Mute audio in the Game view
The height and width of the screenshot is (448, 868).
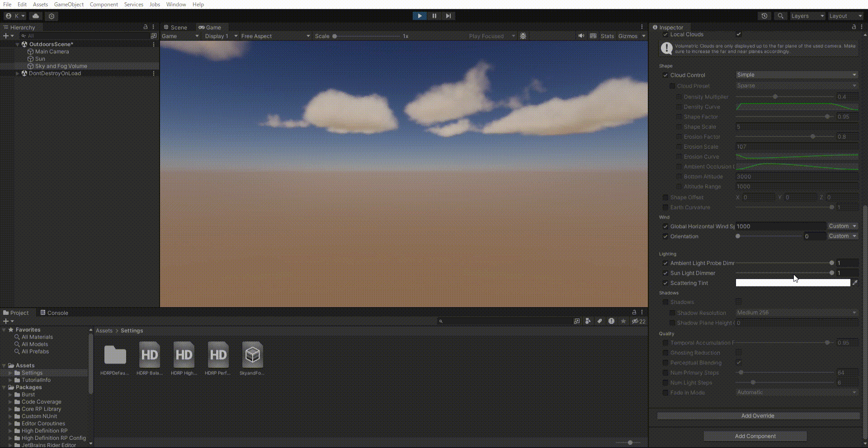pyautogui.click(x=581, y=36)
